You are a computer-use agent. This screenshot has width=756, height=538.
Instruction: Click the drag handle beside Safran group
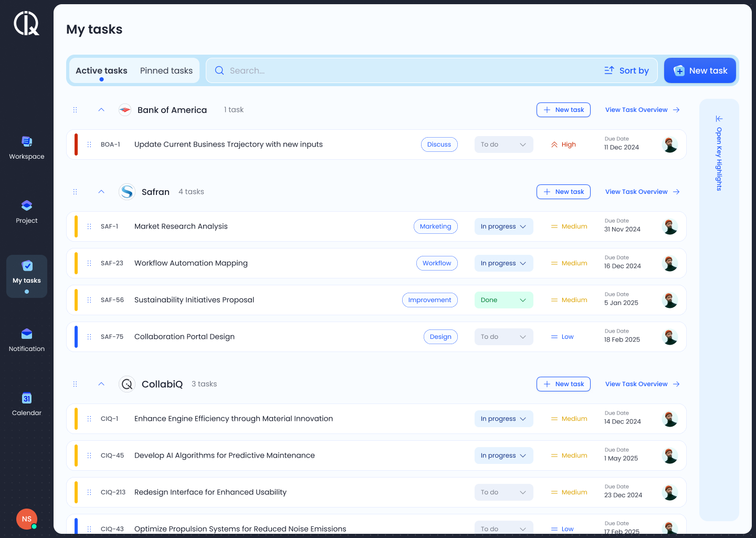pos(75,192)
